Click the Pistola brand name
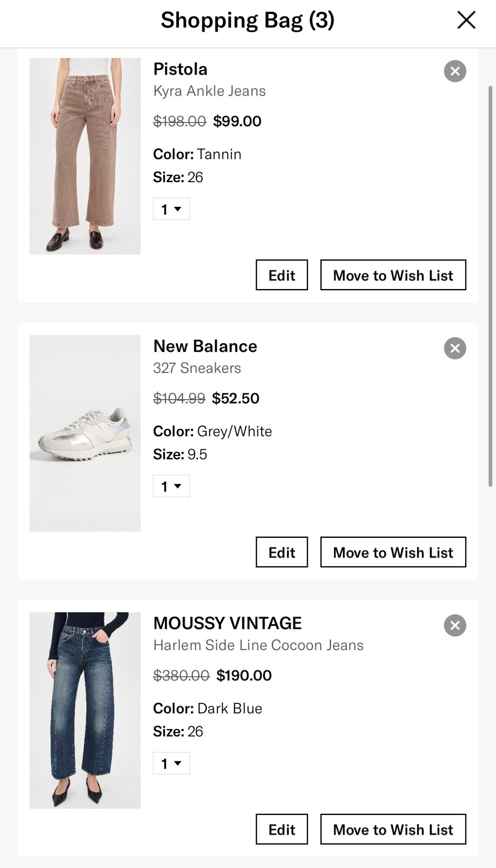The image size is (496, 868). tap(180, 69)
